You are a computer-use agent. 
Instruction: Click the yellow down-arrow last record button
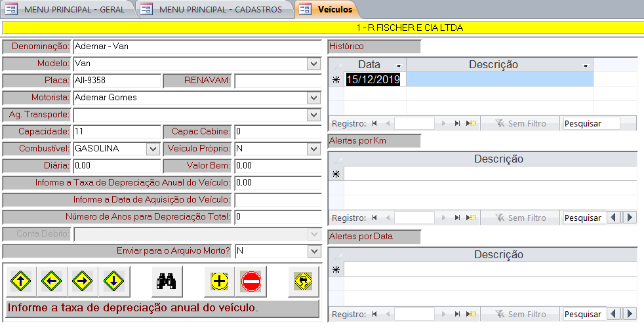[113, 282]
